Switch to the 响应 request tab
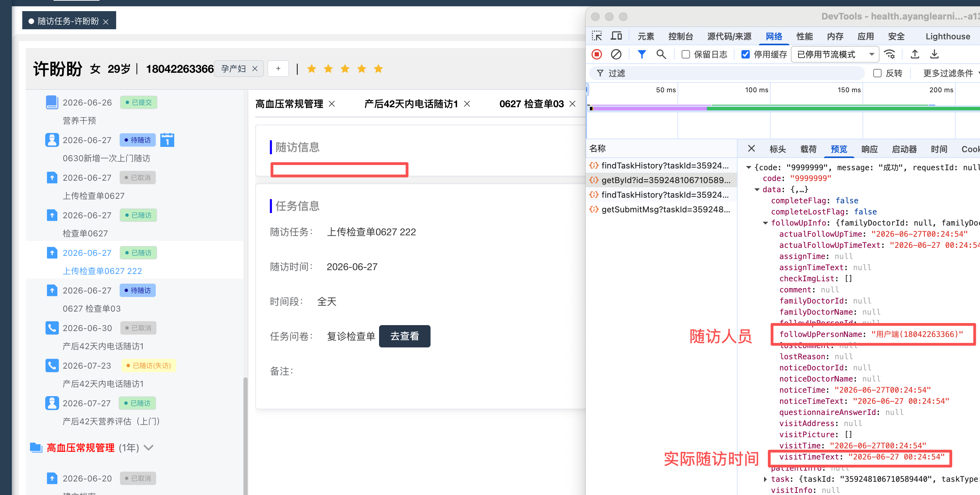This screenshot has height=495, width=980. pyautogui.click(x=869, y=149)
